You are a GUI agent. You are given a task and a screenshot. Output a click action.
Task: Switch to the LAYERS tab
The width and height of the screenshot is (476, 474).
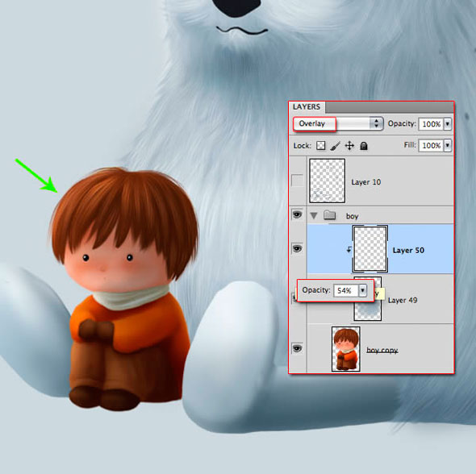[x=307, y=106]
